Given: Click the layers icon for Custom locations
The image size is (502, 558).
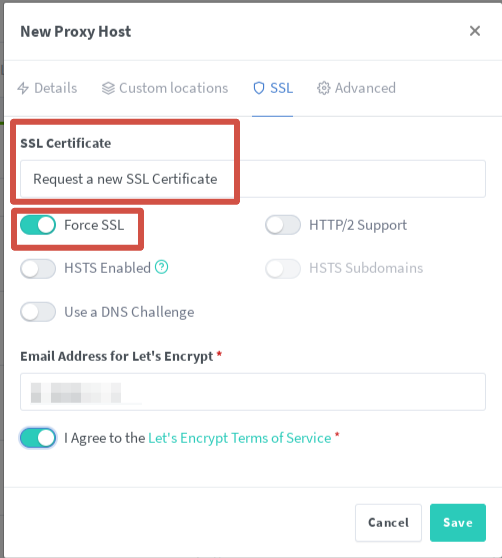Looking at the screenshot, I should 108,88.
